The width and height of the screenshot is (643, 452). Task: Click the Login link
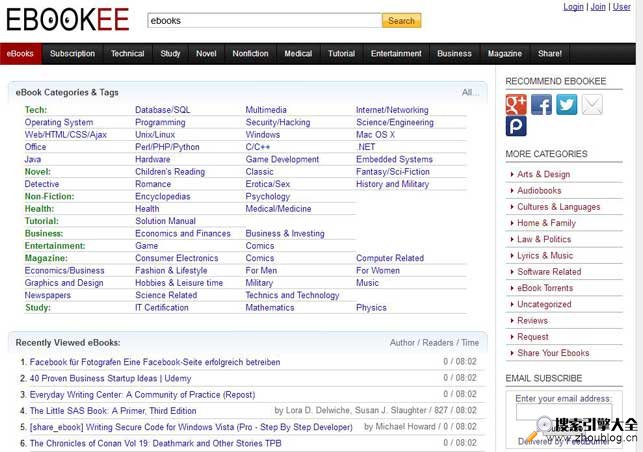click(573, 7)
